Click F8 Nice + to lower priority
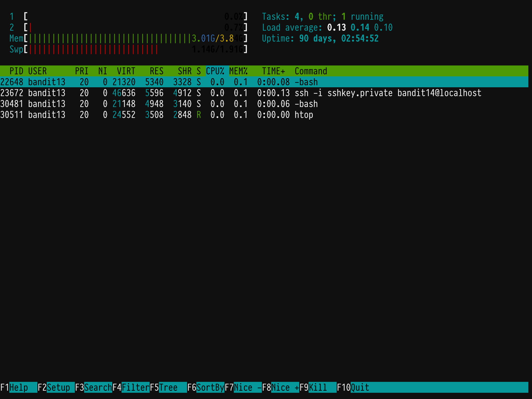Screen dimensions: 532x399 (x=281, y=387)
